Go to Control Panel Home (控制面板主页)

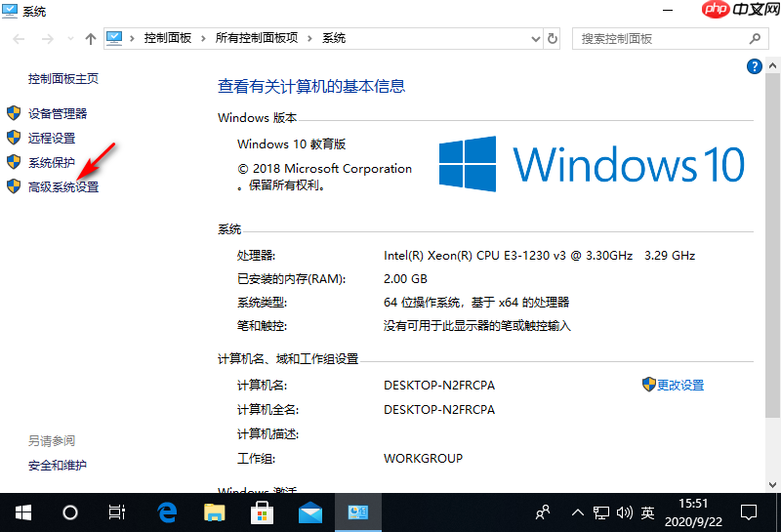click(63, 79)
